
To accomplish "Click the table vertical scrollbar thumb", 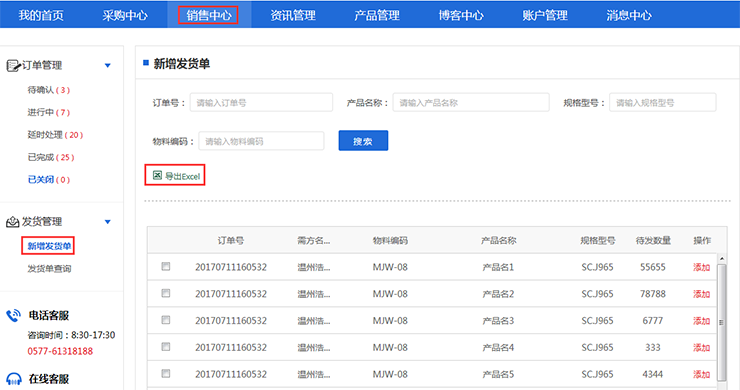I will coord(722,322).
